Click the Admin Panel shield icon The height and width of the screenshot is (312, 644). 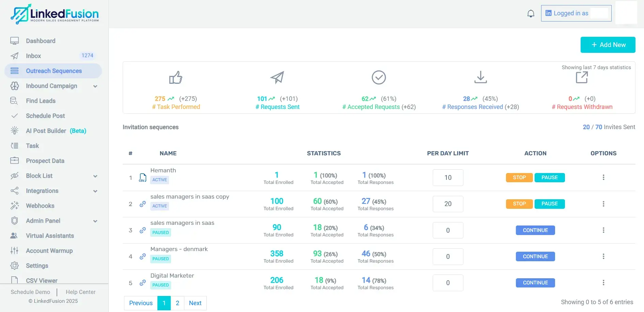click(x=14, y=221)
